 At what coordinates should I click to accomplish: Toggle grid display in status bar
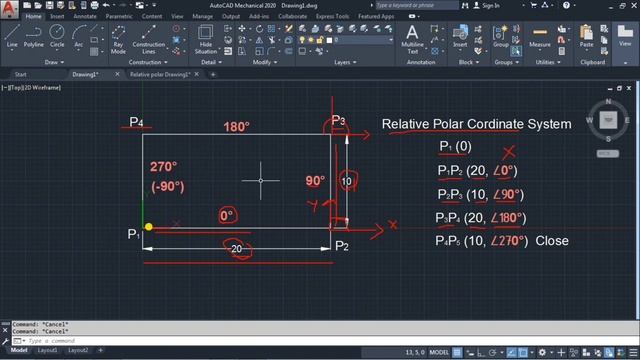tap(457, 352)
